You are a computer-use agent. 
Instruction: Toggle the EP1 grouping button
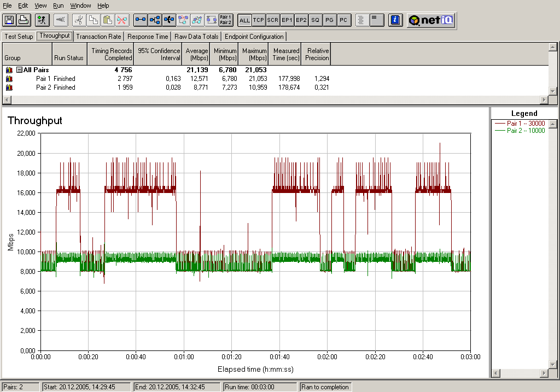pos(287,20)
